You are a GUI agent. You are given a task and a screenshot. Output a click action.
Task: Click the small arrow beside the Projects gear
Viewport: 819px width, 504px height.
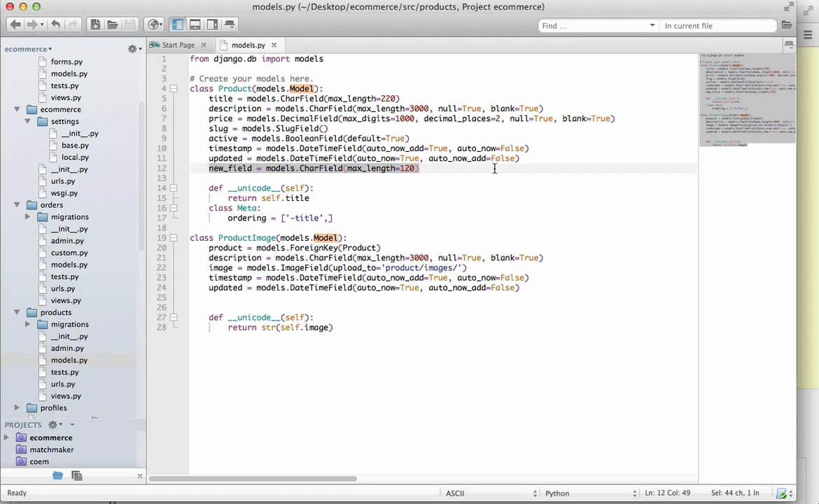pyautogui.click(x=72, y=425)
